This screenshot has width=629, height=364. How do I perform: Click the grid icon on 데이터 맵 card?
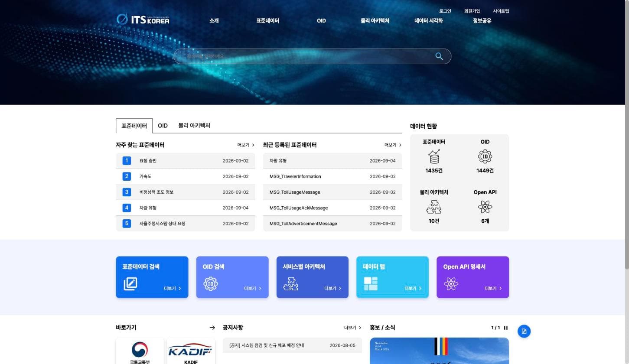(x=371, y=284)
